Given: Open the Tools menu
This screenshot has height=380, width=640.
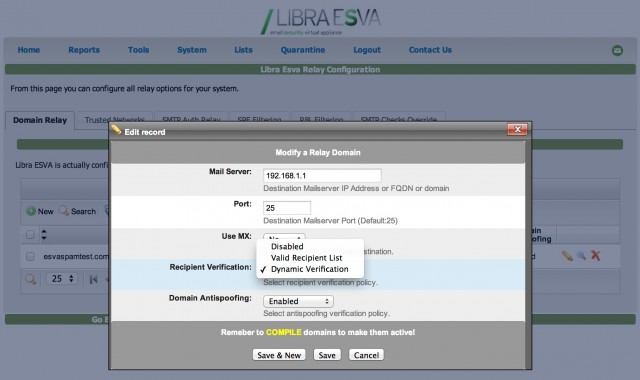Looking at the screenshot, I should [x=138, y=50].
